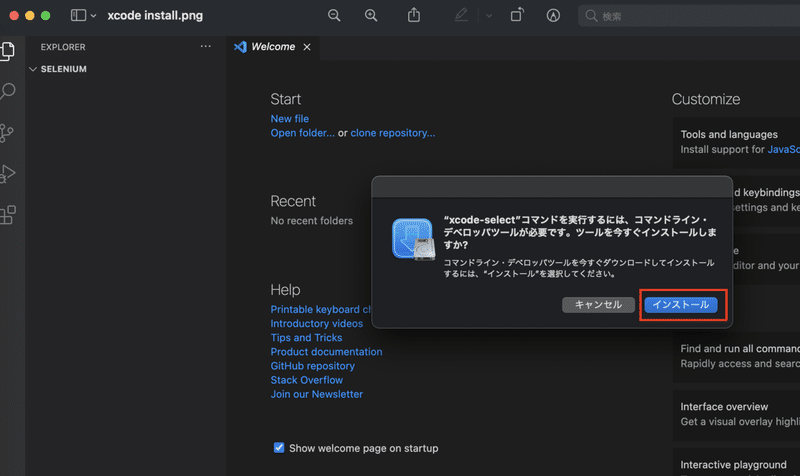Open the highlight color dropdown arrow
800x476 pixels.
point(489,16)
